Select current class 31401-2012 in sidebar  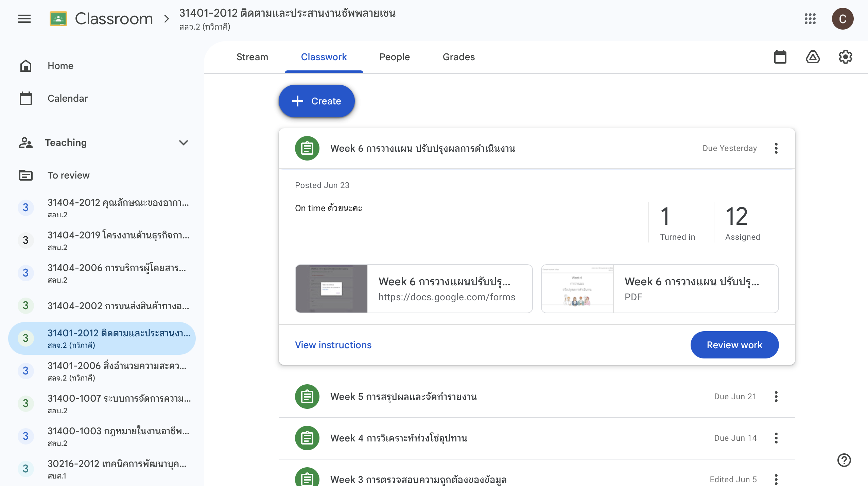point(102,338)
